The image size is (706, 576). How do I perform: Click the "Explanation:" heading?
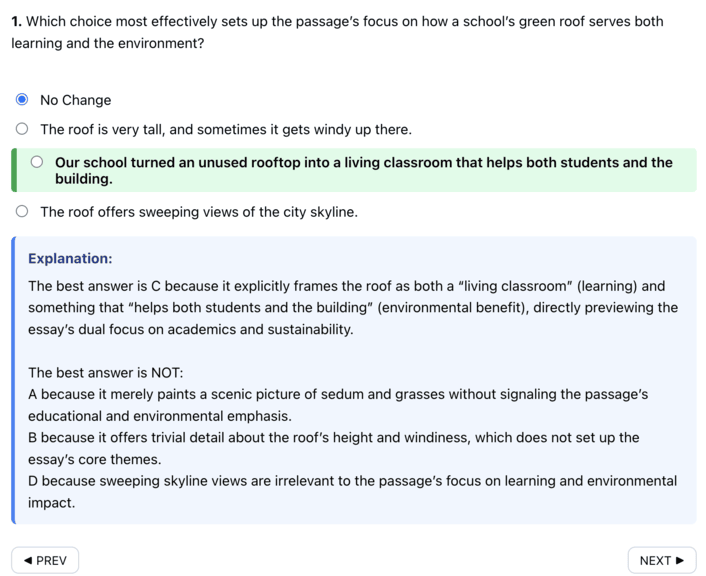click(x=70, y=258)
